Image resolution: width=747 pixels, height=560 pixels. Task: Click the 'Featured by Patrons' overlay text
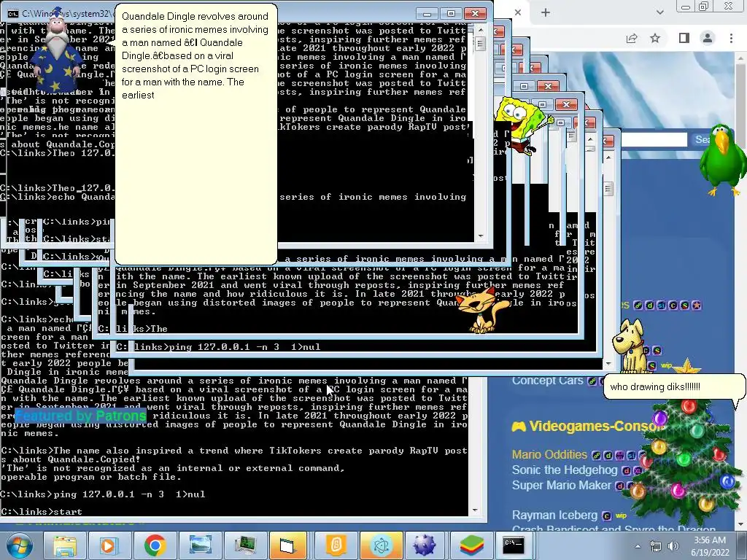(81, 416)
